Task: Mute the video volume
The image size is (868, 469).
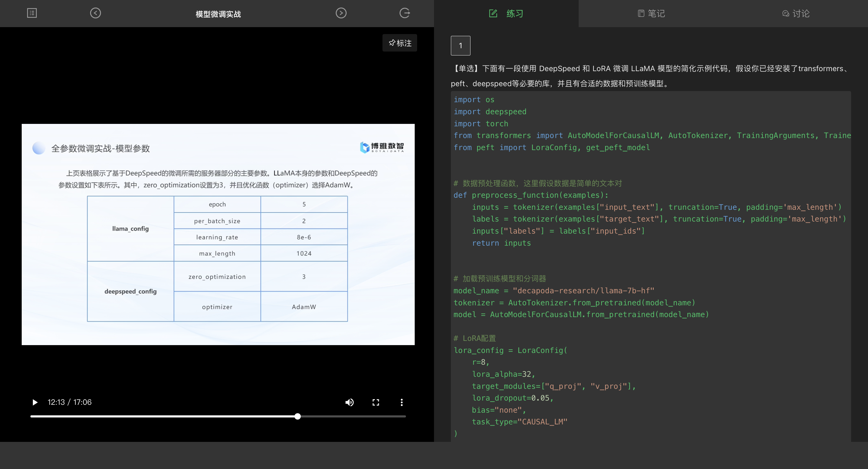Action: coord(349,402)
